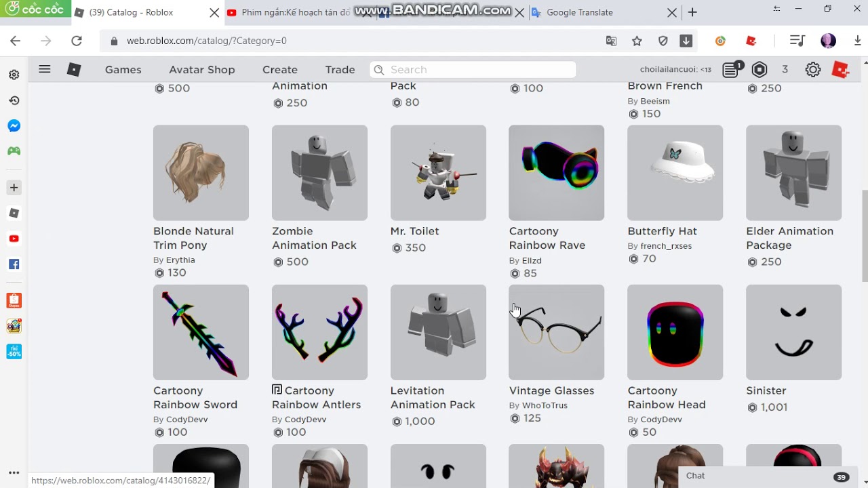Image resolution: width=868 pixels, height=488 pixels.
Task: Open the notifications feed icon
Action: click(x=732, y=69)
